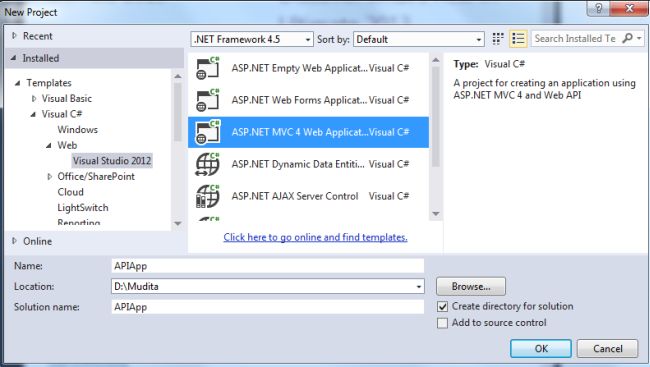Enable Add to source control checkbox
The width and height of the screenshot is (650, 367).
point(442,323)
